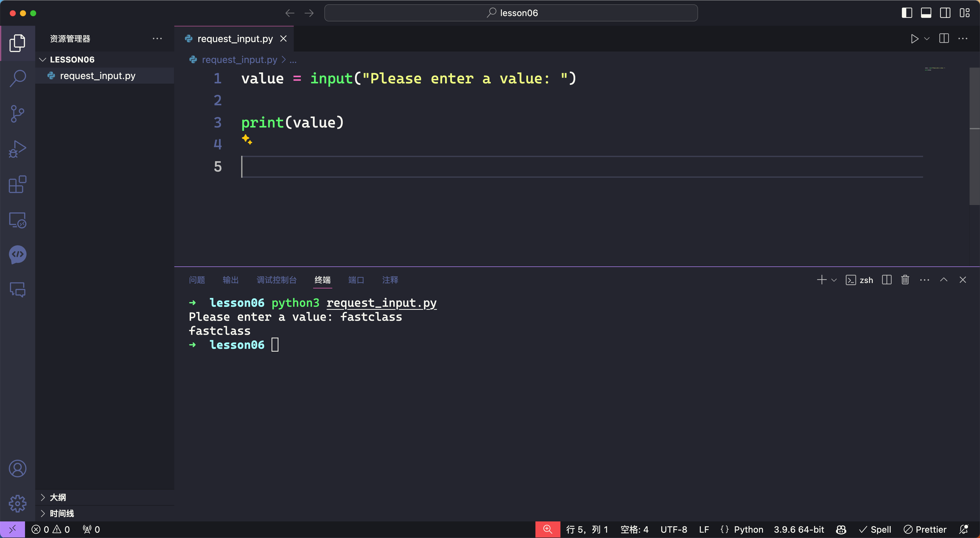Click the Run Python File play button
Viewport: 980px width, 538px height.
pos(914,39)
